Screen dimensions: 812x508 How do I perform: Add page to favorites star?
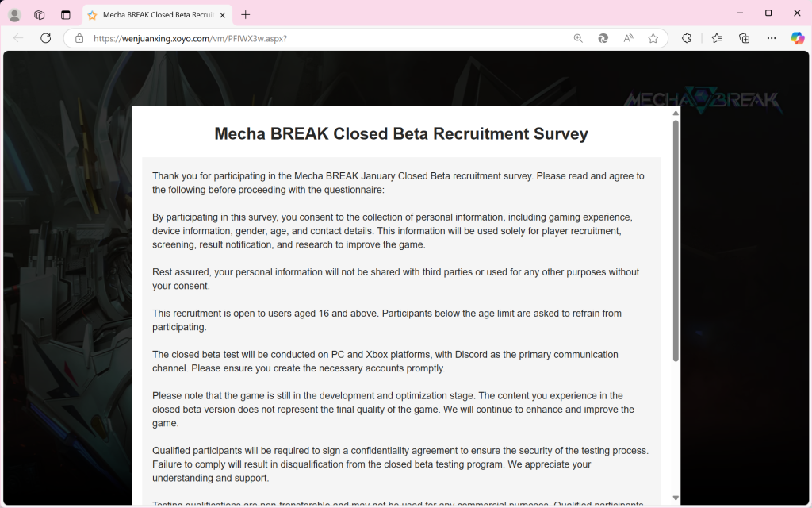click(653, 38)
